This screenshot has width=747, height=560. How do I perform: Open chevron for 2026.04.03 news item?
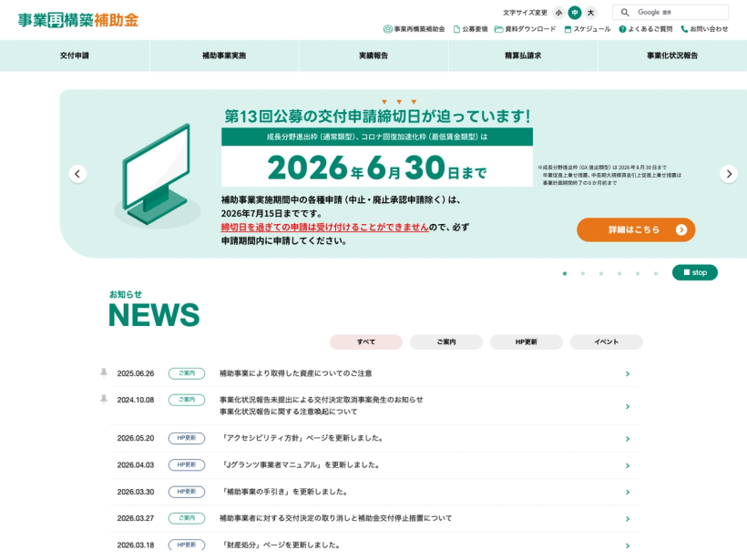pos(628,465)
